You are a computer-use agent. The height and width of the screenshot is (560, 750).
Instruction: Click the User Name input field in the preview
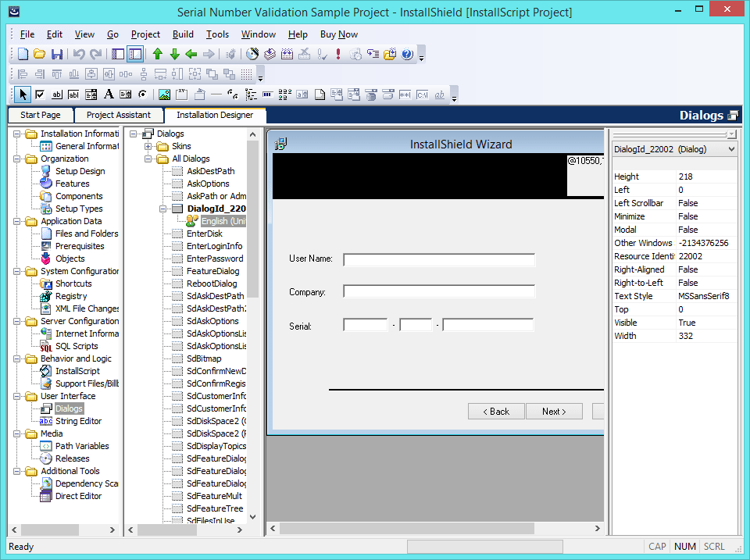point(438,259)
